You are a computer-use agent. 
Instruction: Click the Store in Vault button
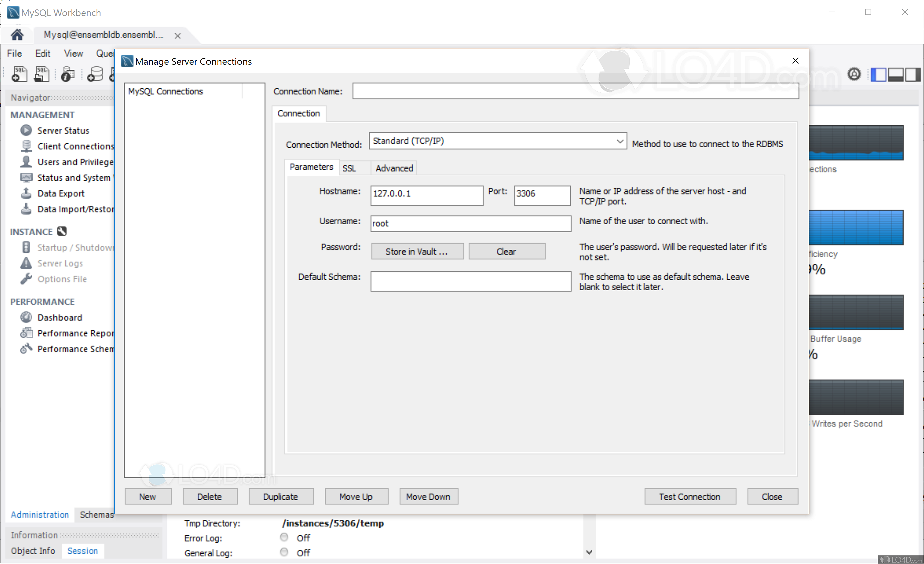click(x=417, y=251)
